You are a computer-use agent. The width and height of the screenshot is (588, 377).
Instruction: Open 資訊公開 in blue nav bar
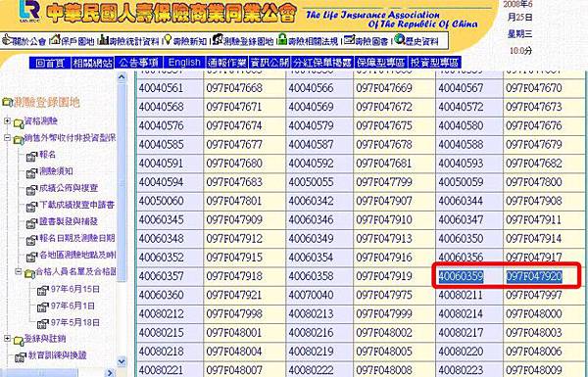pyautogui.click(x=269, y=63)
